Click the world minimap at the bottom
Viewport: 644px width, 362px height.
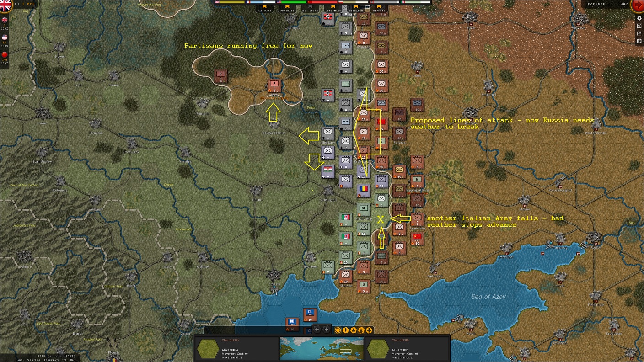[322, 349]
